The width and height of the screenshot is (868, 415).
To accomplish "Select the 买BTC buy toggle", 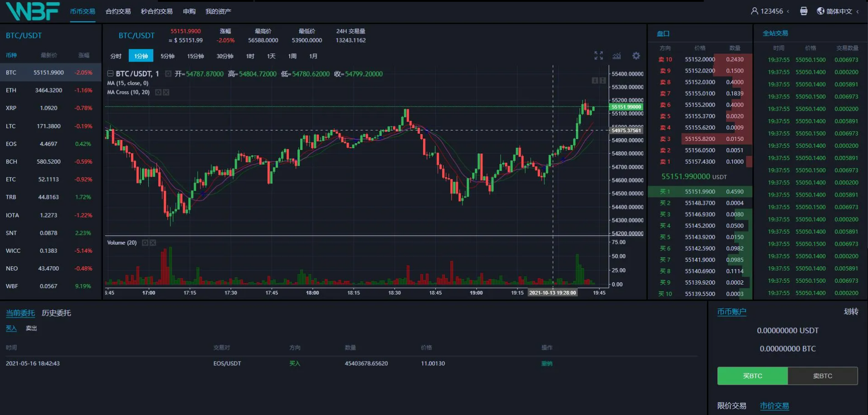I will click(x=752, y=376).
